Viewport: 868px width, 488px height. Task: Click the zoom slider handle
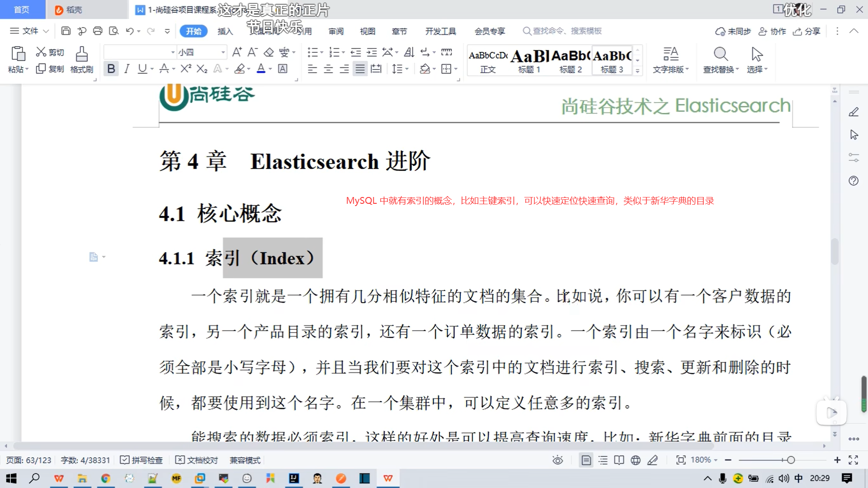[x=791, y=460]
